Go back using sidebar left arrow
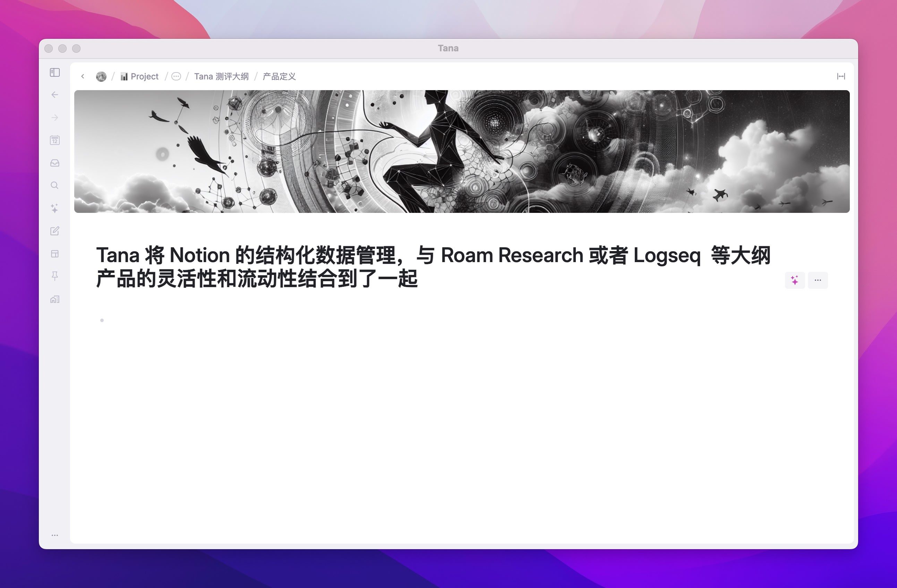The height and width of the screenshot is (588, 897). coord(55,95)
